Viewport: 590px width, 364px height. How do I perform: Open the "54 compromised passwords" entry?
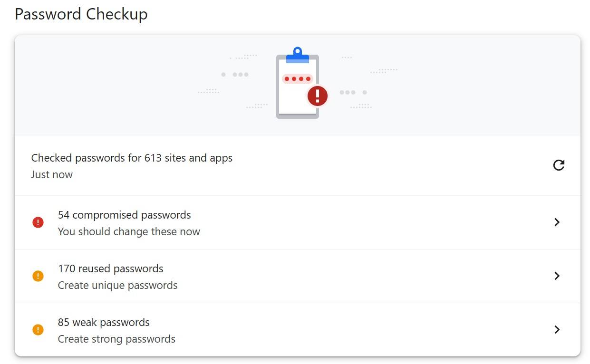point(124,215)
